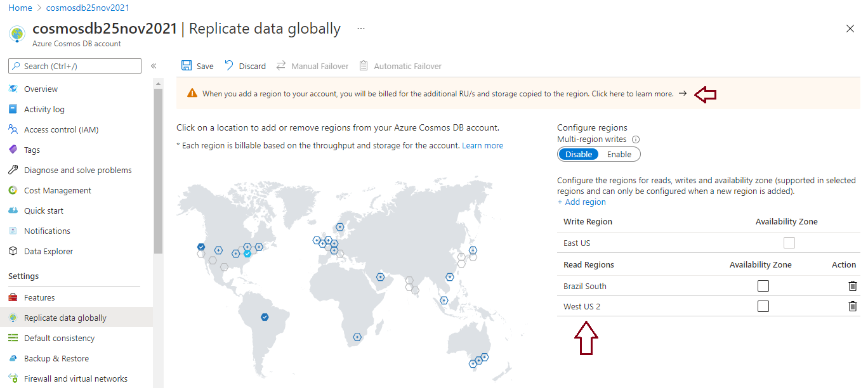Open the Automatic Failover option

(x=400, y=66)
